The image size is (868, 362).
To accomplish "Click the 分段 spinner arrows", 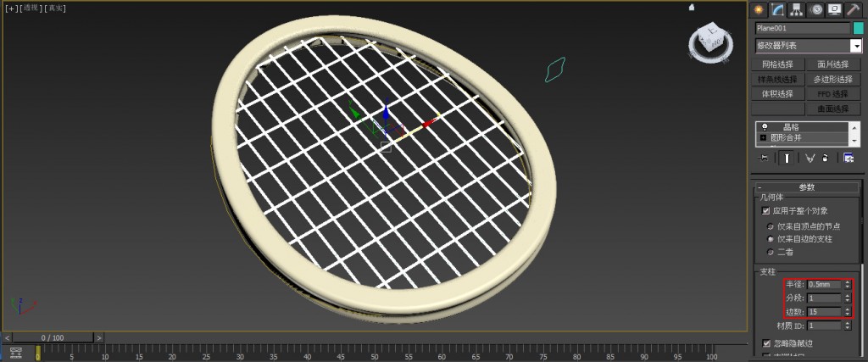I will [x=848, y=298].
